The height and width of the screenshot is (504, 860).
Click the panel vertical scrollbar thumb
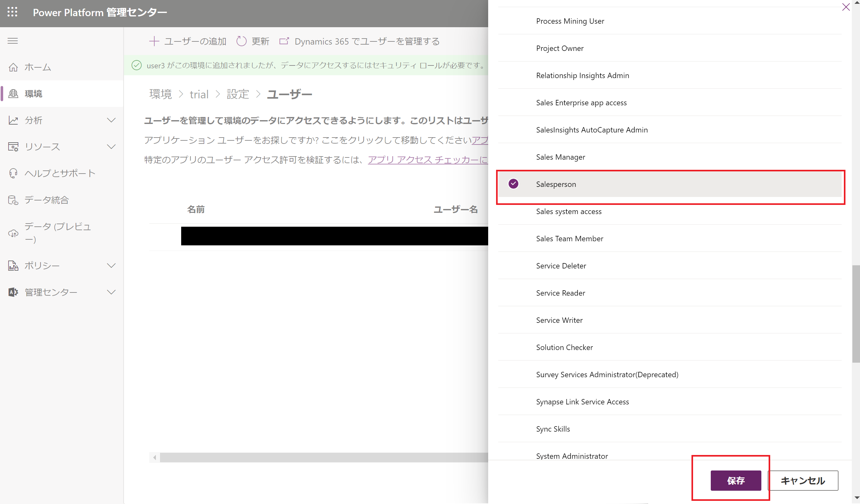[x=856, y=314]
